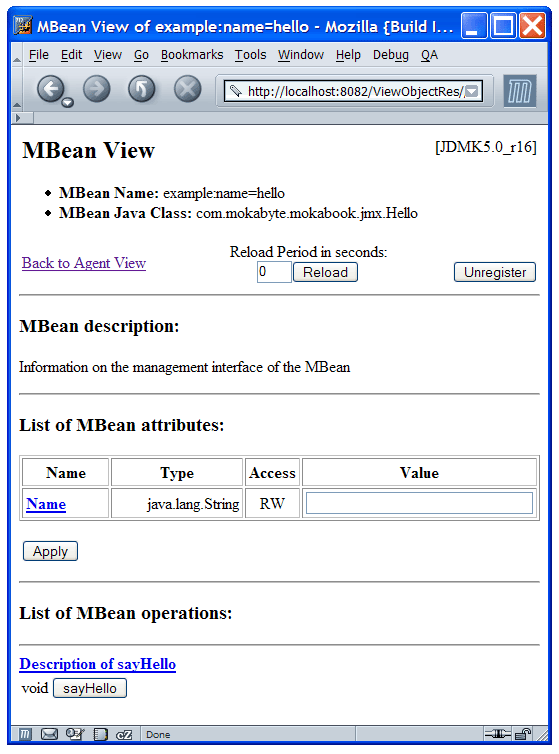Collapse the navigation toolbar grippy
The height and width of the screenshot is (754, 559).
tap(16, 89)
